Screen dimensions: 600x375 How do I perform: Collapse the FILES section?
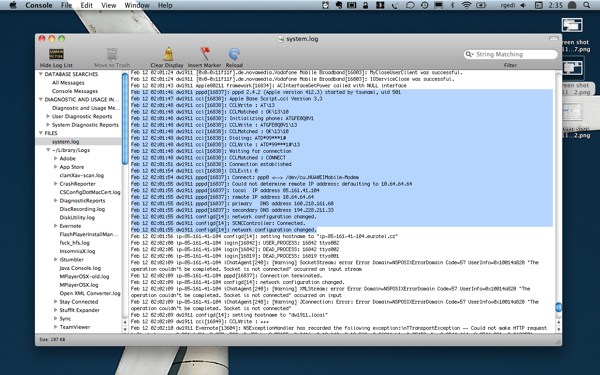(41, 133)
